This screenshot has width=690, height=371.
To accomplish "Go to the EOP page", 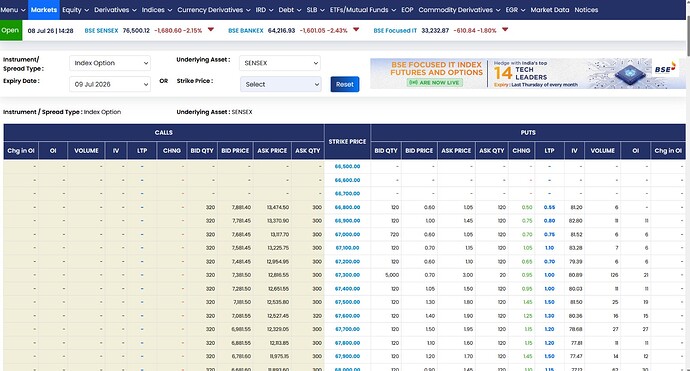I will [x=407, y=10].
